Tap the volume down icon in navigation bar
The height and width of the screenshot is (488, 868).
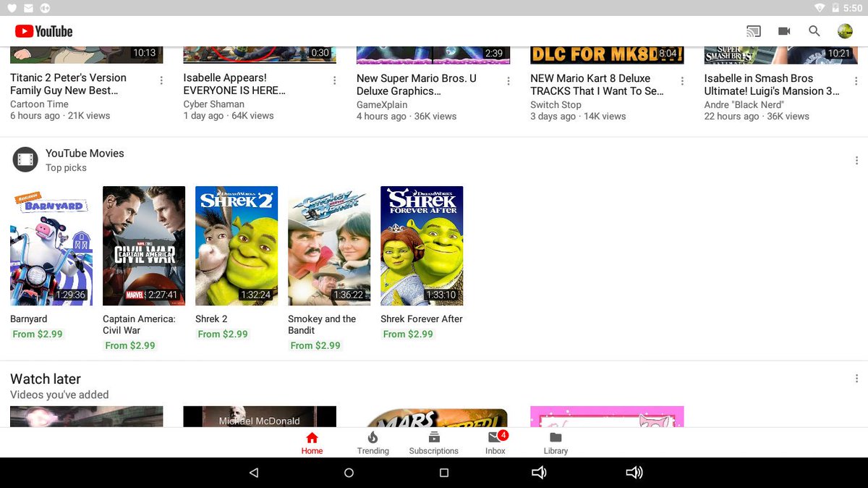tap(539, 473)
